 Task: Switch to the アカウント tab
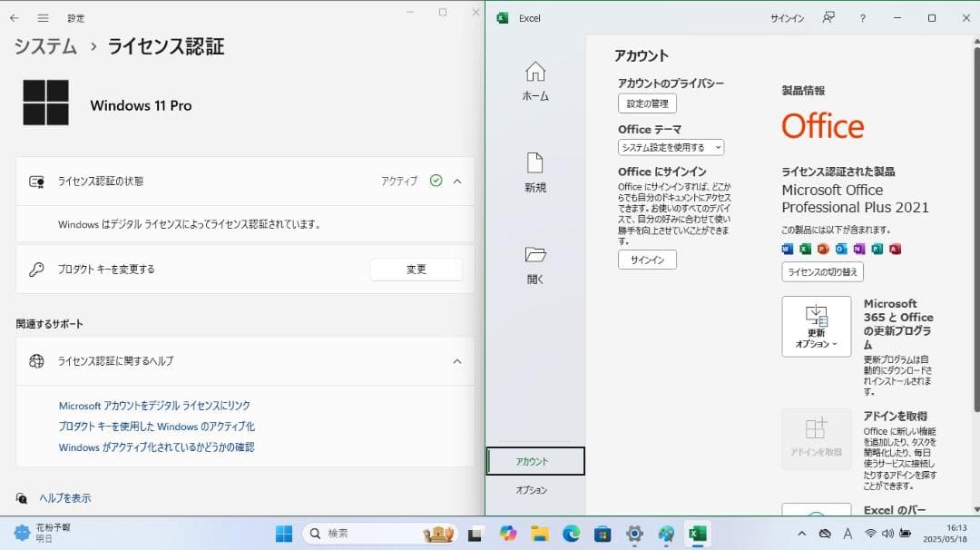[x=535, y=461]
